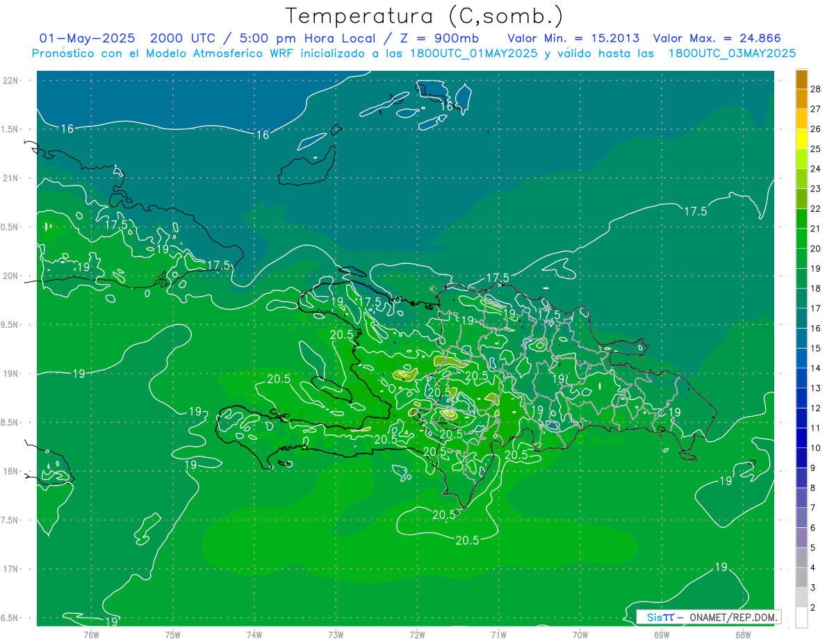834x644 pixels.
Task: Click the 01-May-2025 date text
Action: point(88,38)
